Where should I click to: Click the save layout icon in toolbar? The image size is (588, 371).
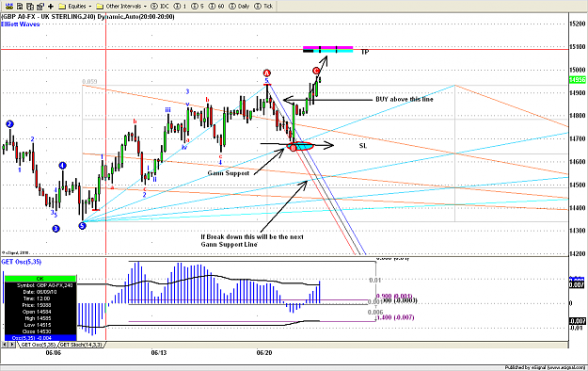coord(29,6)
